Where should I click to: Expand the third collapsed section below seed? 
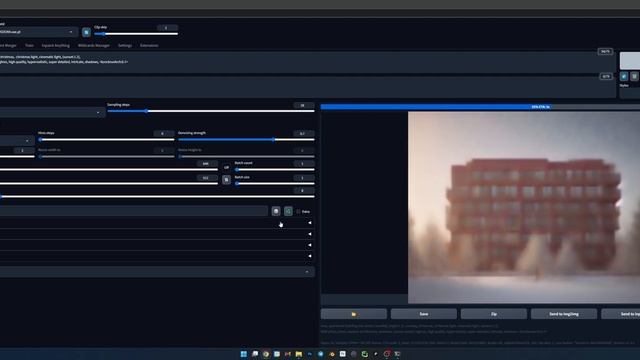[x=157, y=245]
